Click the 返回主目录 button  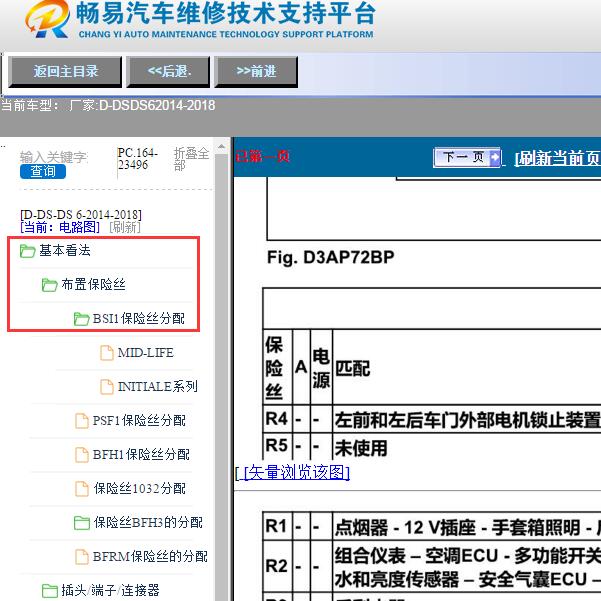click(x=65, y=71)
